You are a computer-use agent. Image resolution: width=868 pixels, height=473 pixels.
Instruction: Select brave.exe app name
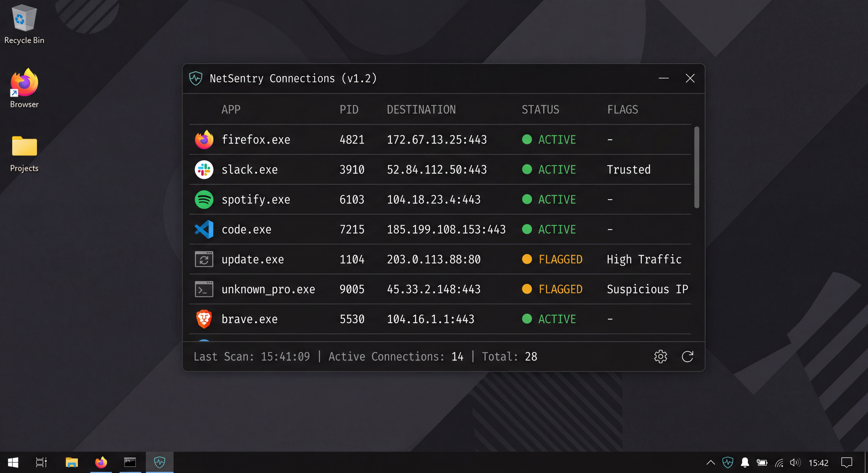[x=249, y=319]
